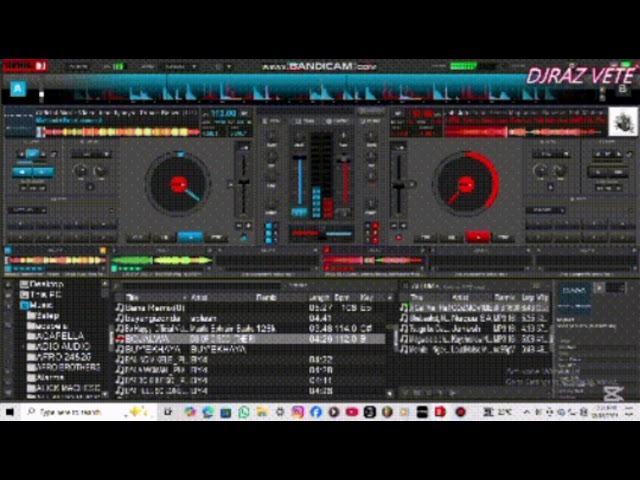The height and width of the screenshot is (480, 640).
Task: Reset Deck B pitch with red icon below slider
Action: 399,238
